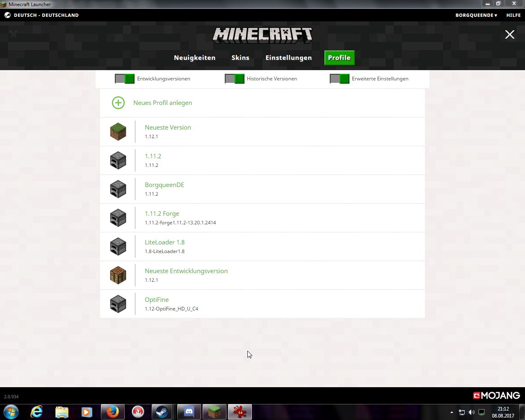
Task: Switch to the Neuigkeiten tab
Action: [x=194, y=58]
